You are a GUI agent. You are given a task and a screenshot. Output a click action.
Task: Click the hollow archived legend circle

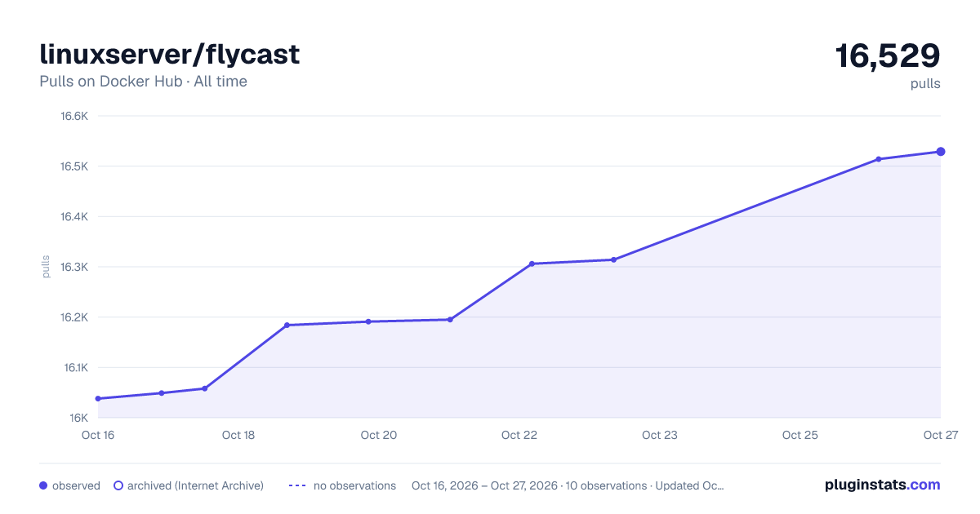(x=118, y=485)
